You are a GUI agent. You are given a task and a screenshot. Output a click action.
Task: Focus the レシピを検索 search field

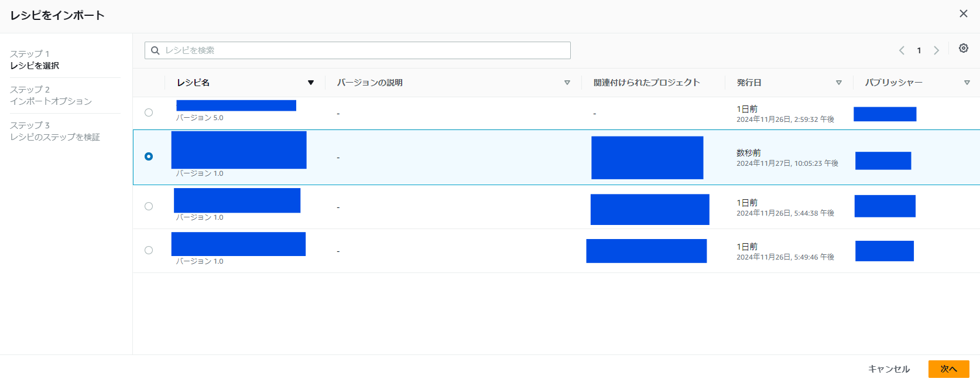pos(358,50)
